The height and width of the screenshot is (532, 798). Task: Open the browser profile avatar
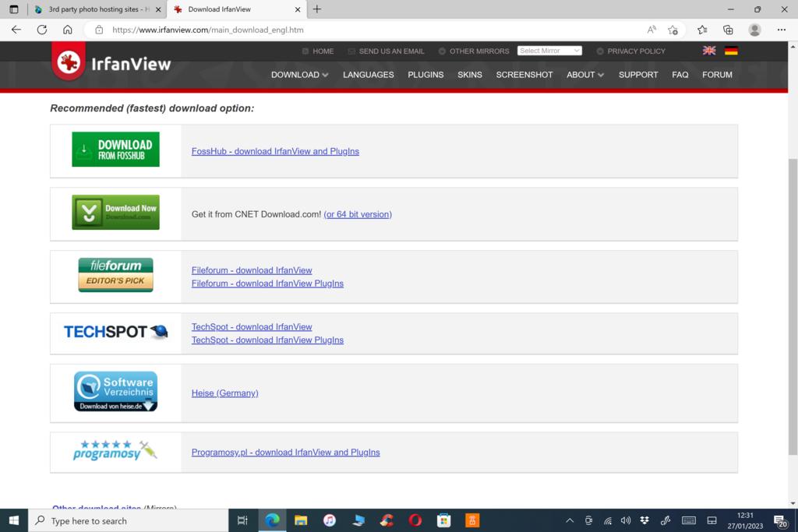tap(754, 30)
